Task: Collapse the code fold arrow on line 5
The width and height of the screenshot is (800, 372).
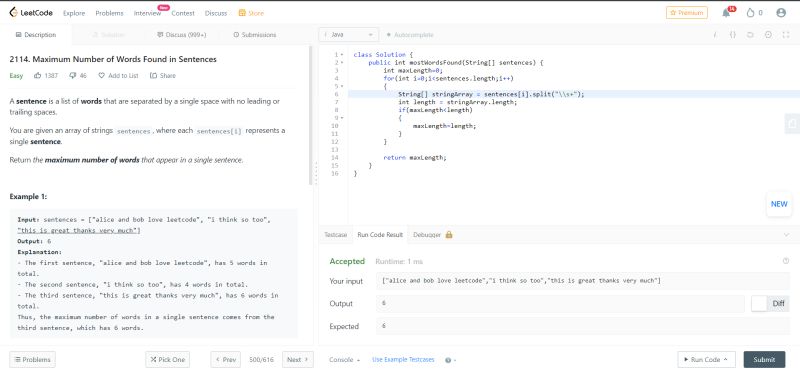Action: click(342, 86)
